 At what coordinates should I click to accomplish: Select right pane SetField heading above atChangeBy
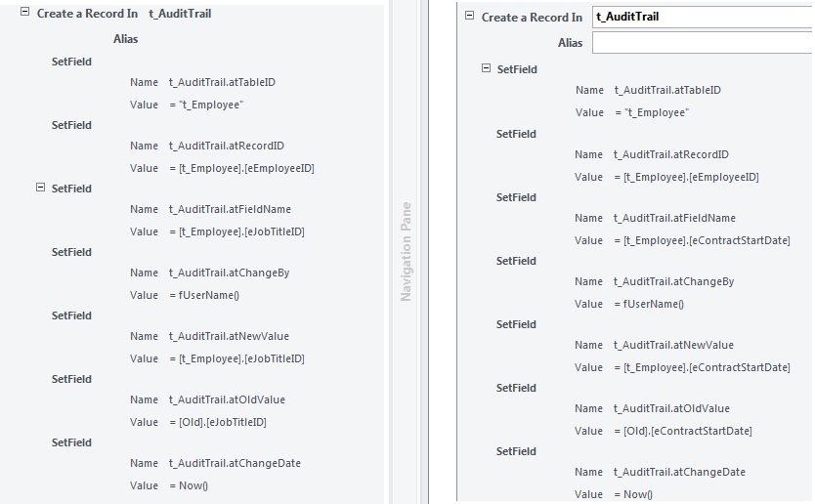tap(516, 261)
